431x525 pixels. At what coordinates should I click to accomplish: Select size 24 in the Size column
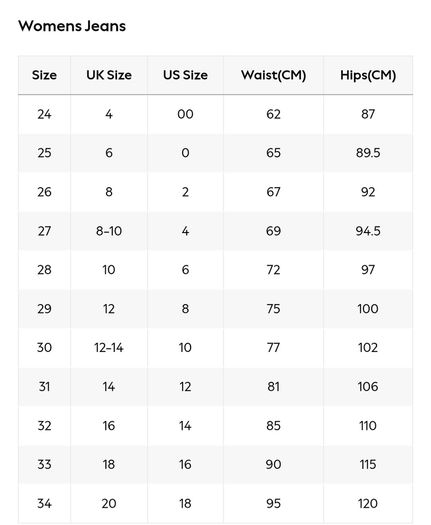pyautogui.click(x=44, y=115)
